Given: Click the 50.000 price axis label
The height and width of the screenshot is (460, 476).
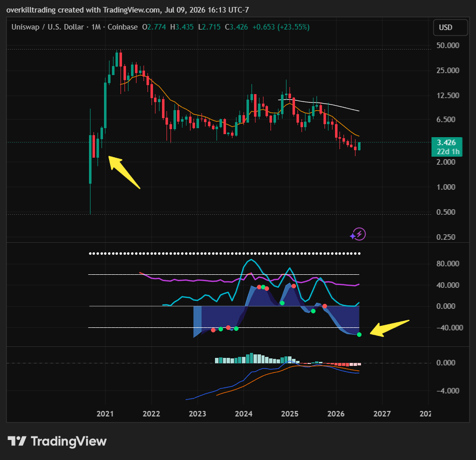Looking at the screenshot, I should click(448, 45).
